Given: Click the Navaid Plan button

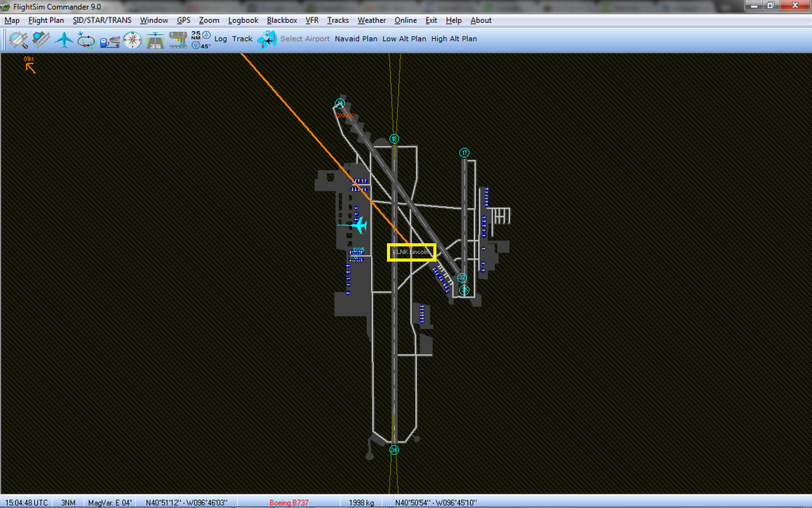Looking at the screenshot, I should click(356, 39).
